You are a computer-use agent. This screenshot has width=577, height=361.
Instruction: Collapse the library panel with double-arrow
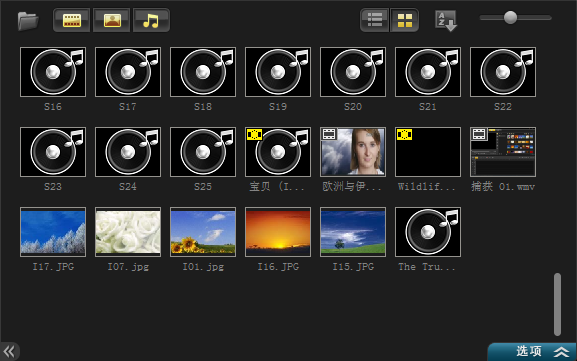9,351
